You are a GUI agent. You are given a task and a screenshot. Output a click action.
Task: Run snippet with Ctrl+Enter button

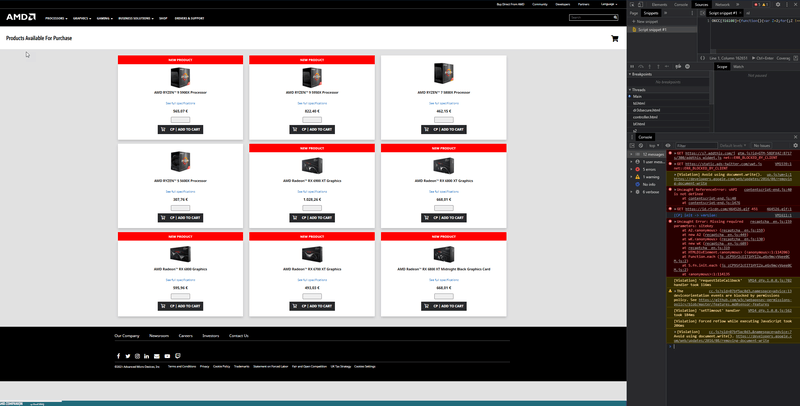pos(763,58)
